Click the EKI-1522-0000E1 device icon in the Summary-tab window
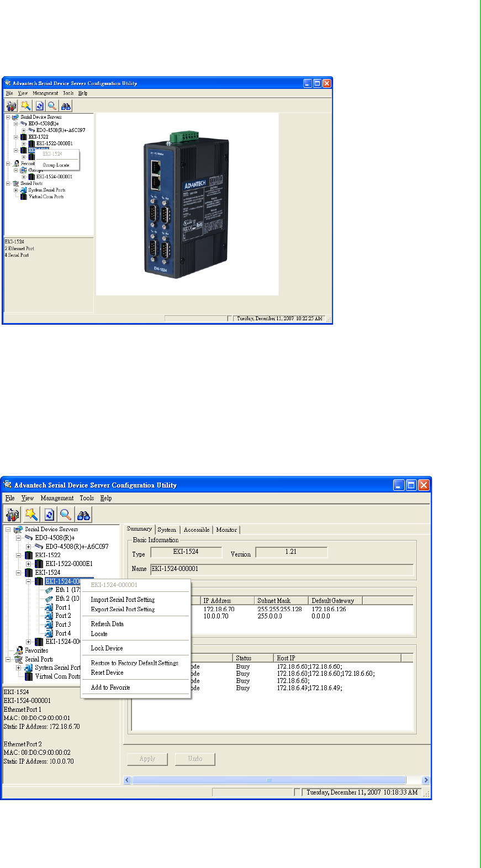This screenshot has height=868, width=481. (39, 564)
